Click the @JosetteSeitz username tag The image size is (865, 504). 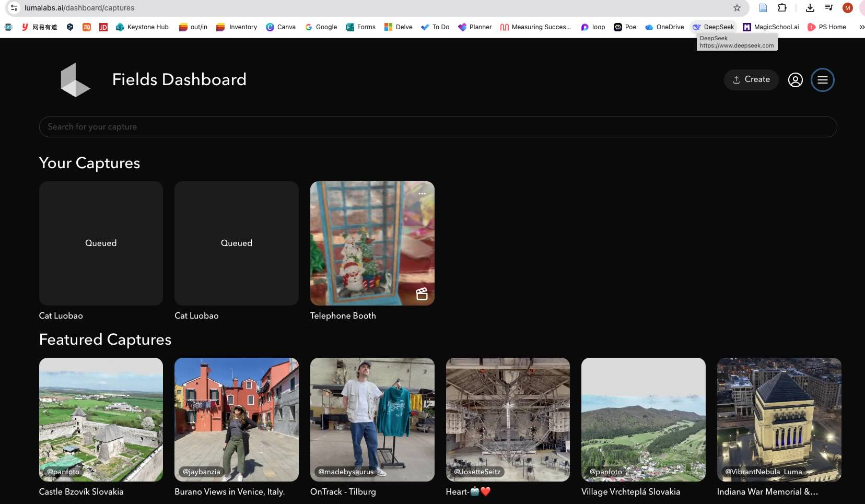pos(477,472)
